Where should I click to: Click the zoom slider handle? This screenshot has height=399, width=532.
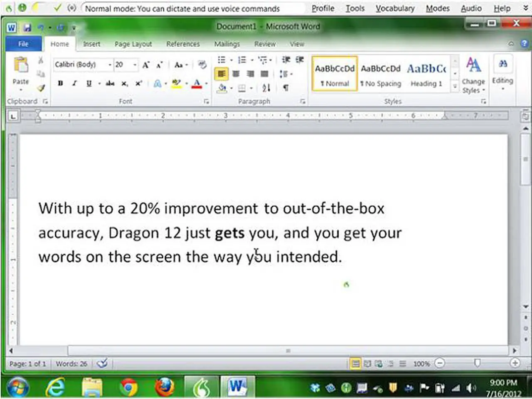point(477,363)
